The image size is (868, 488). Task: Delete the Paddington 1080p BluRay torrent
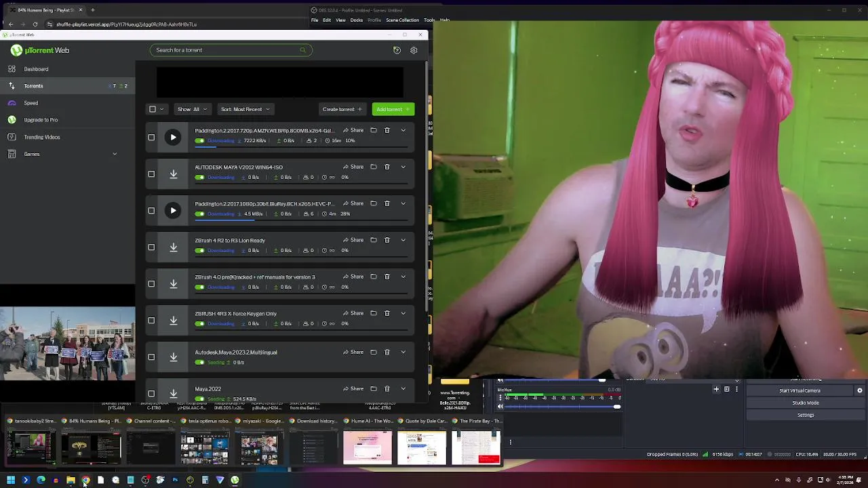[x=387, y=203]
